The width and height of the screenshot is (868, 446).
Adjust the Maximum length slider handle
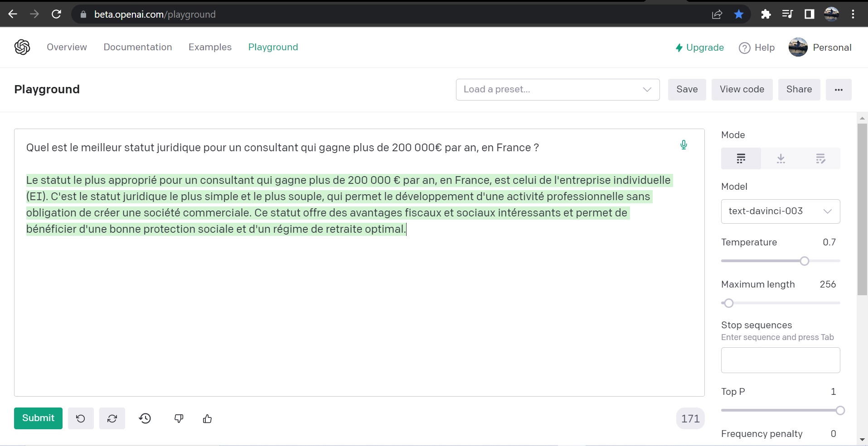coord(729,303)
